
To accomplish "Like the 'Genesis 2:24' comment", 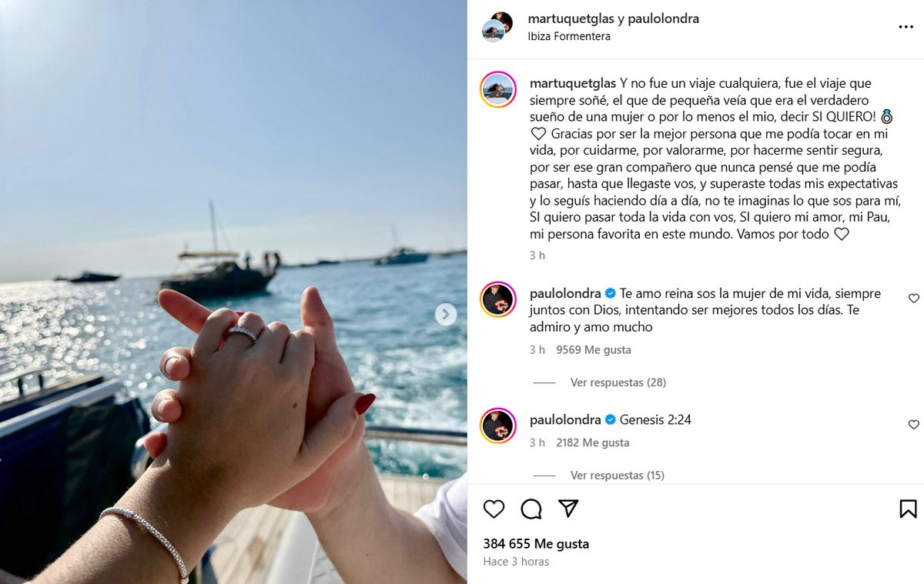I will click(x=913, y=424).
